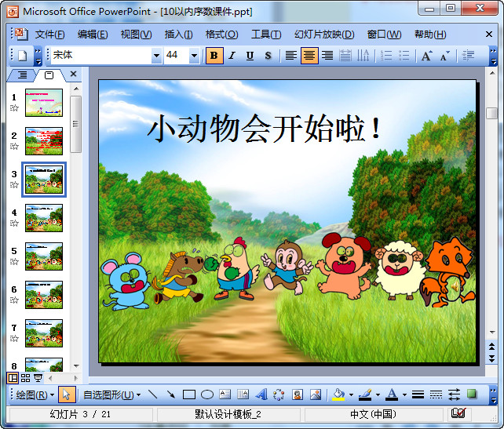
Task: Open 文件(F) menu
Action: pos(49,35)
